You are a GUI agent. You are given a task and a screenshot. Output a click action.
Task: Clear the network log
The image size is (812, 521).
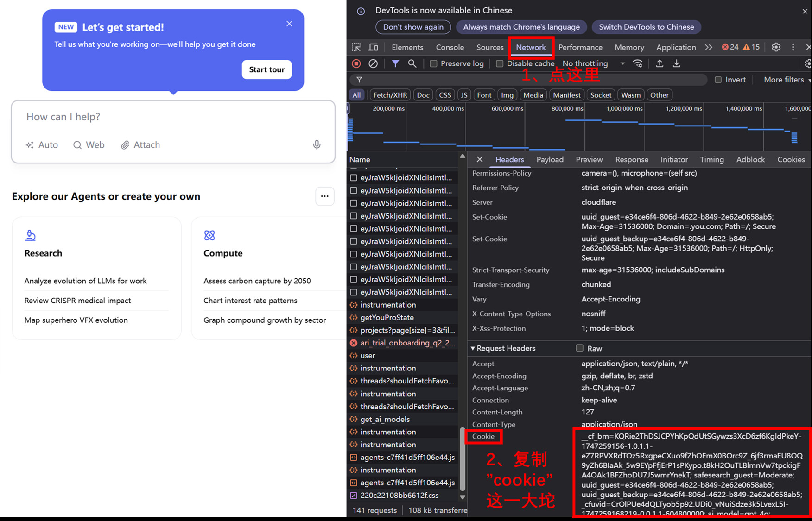pyautogui.click(x=373, y=63)
